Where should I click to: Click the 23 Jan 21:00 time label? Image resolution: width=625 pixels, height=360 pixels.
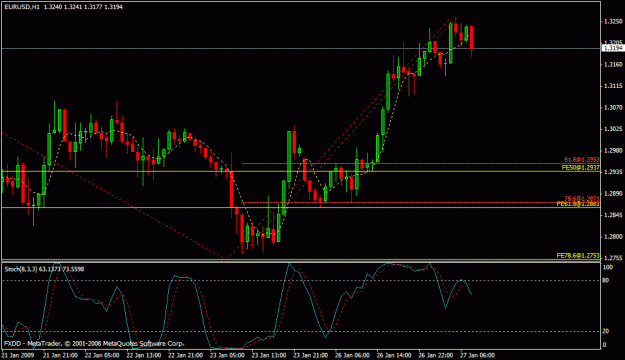(x=311, y=355)
